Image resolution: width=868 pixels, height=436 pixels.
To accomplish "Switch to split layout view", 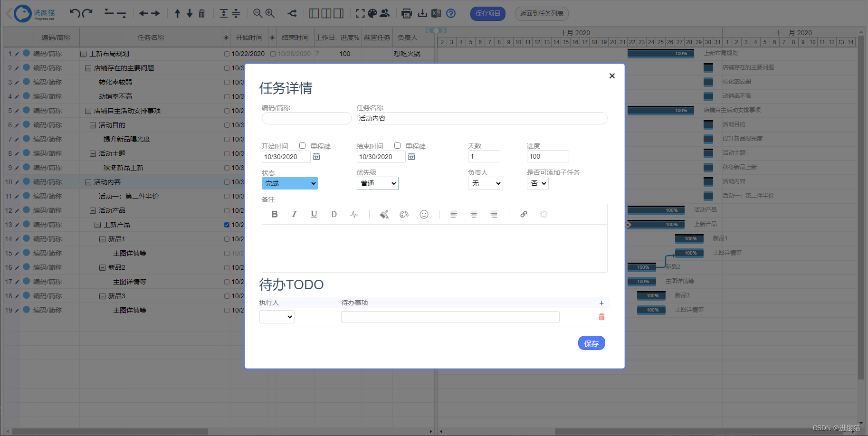I will (326, 13).
